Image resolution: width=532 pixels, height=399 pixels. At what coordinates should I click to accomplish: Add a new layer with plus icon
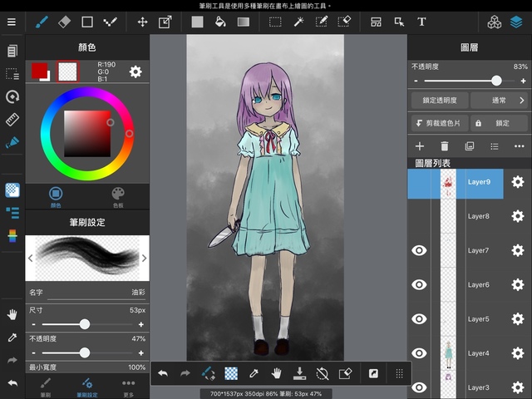point(420,145)
